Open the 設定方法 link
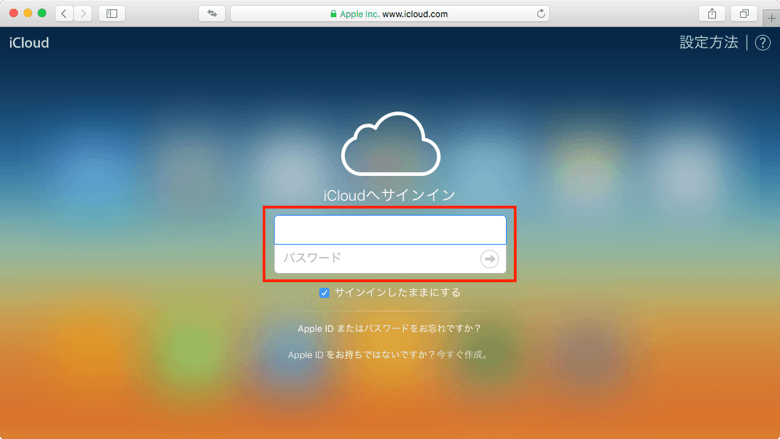 708,43
